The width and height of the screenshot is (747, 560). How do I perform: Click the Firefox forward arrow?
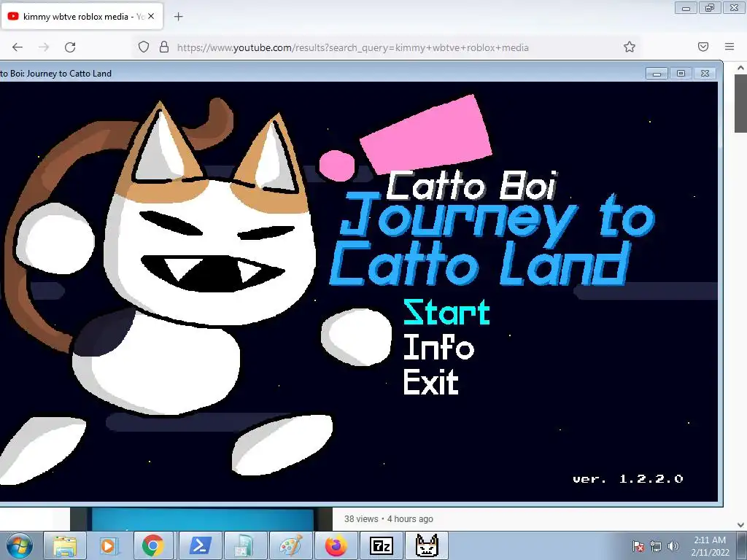tap(44, 47)
